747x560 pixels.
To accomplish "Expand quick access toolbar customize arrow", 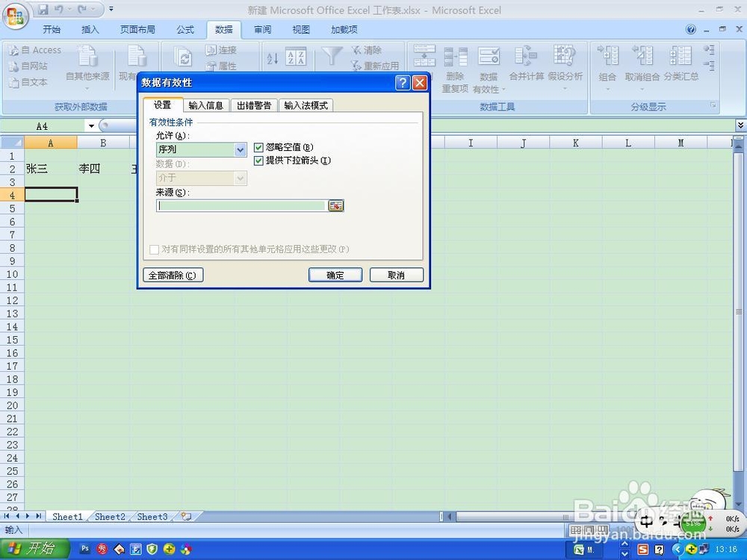I will coord(111,9).
